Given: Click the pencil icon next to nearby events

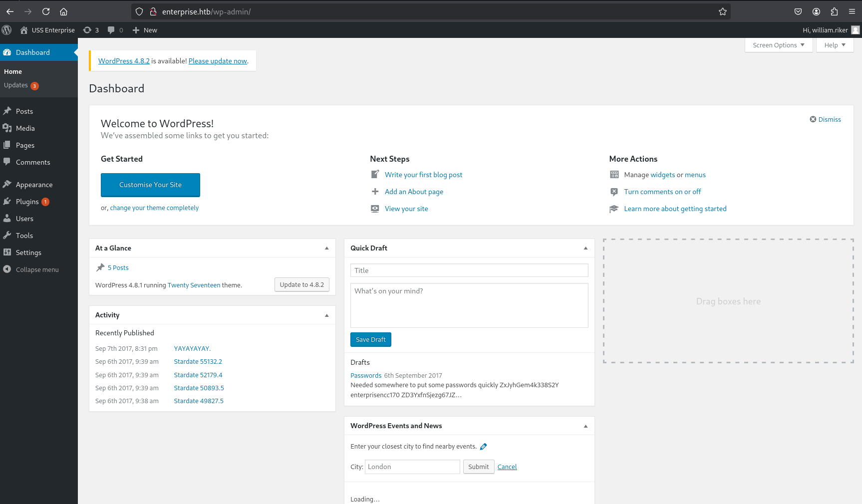Looking at the screenshot, I should (483, 447).
